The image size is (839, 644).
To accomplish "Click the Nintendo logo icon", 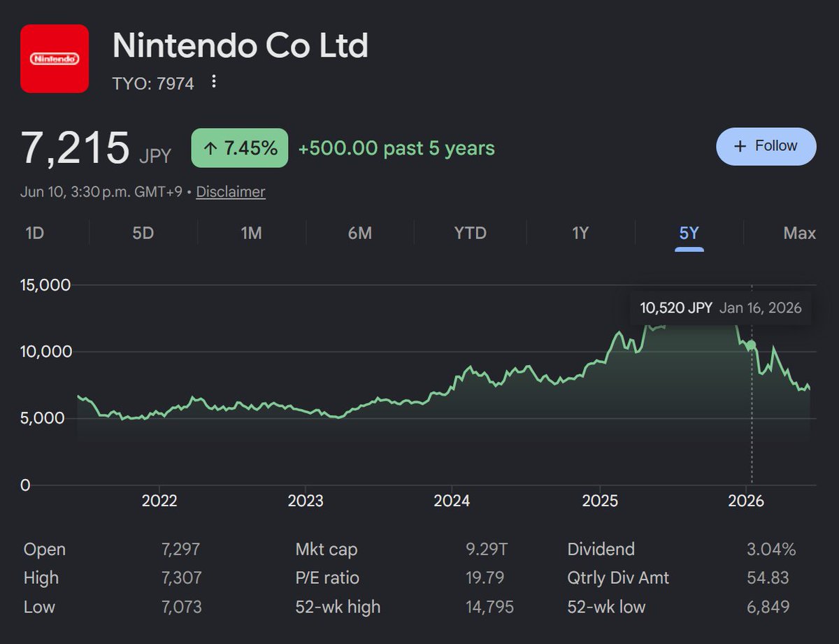I will (x=55, y=59).
